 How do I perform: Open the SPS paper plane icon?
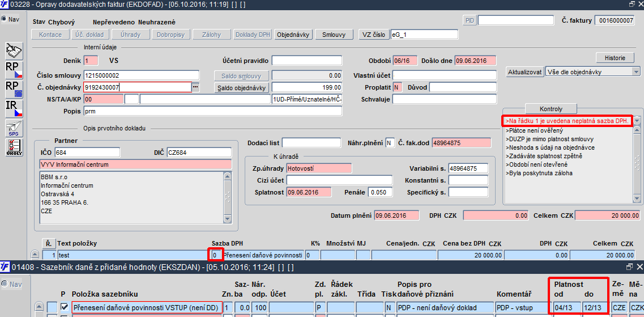(x=14, y=128)
